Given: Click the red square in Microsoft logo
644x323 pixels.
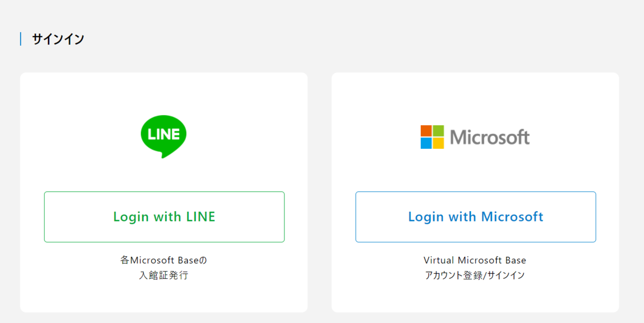Looking at the screenshot, I should 426,131.
